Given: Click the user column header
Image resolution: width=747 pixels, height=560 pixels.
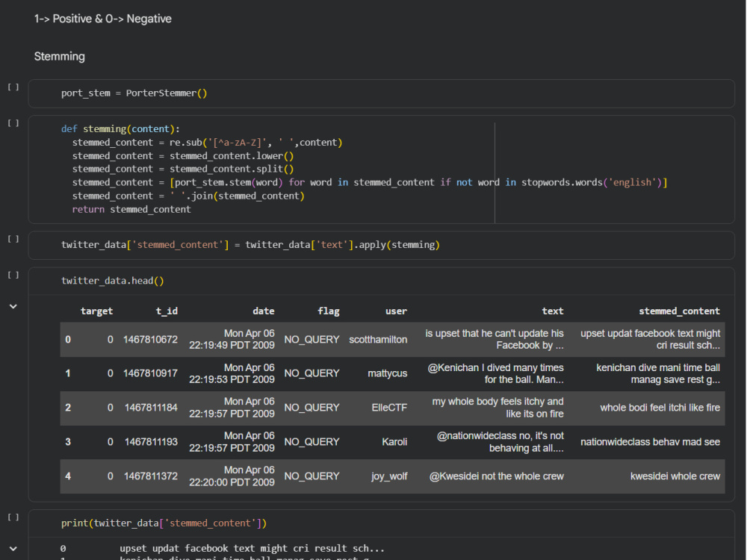Looking at the screenshot, I should (x=397, y=311).
